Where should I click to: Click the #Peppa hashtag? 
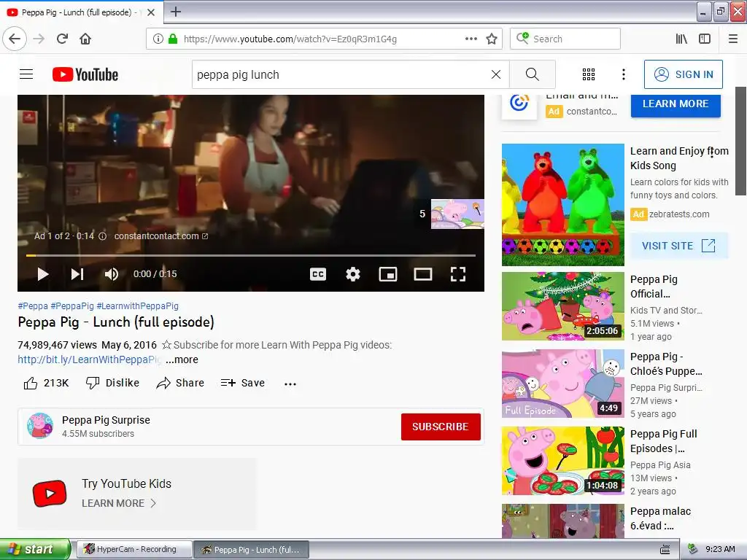(33, 306)
